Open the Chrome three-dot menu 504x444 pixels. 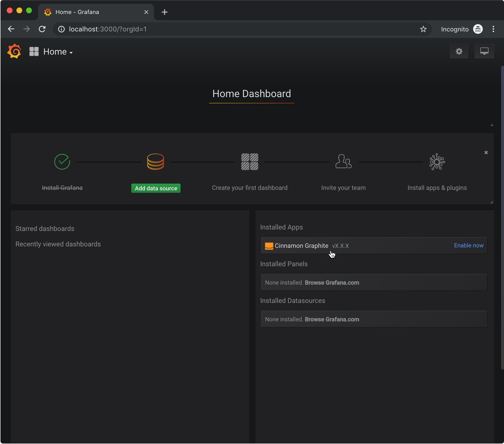[493, 29]
